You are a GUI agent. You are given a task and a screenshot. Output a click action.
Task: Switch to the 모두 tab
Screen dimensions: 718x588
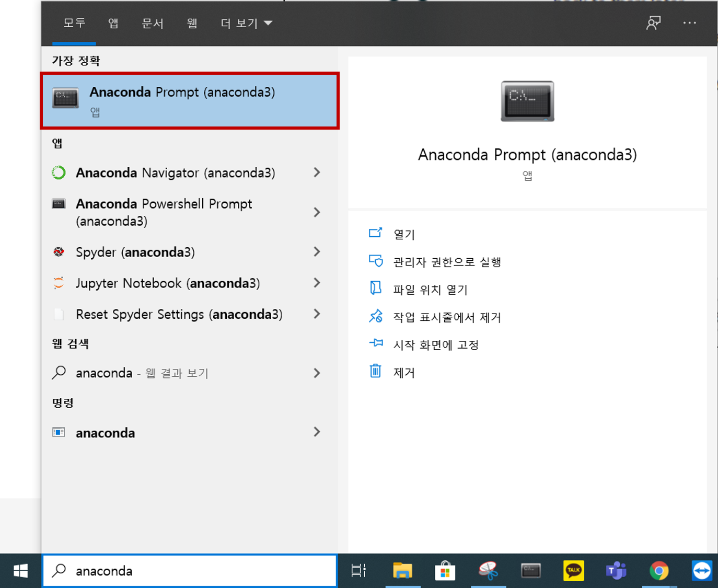74,23
